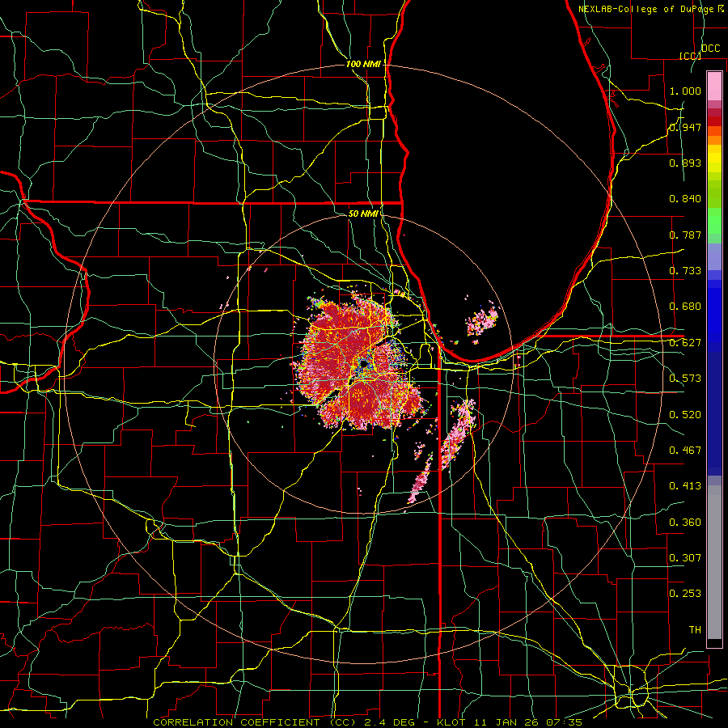This screenshot has height=728, width=728.
Task: Click the 0.840 scale value
Action: coord(685,199)
